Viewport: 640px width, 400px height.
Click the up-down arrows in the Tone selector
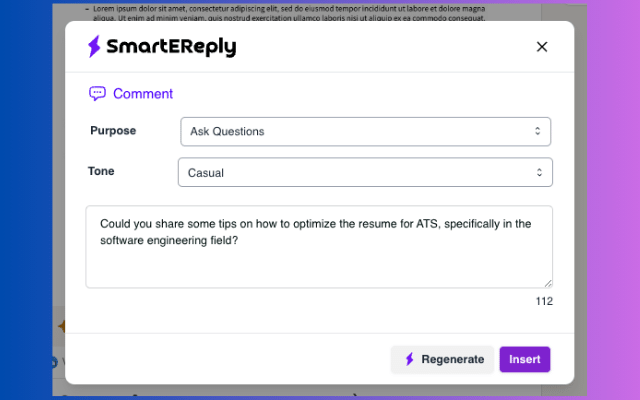click(x=539, y=173)
